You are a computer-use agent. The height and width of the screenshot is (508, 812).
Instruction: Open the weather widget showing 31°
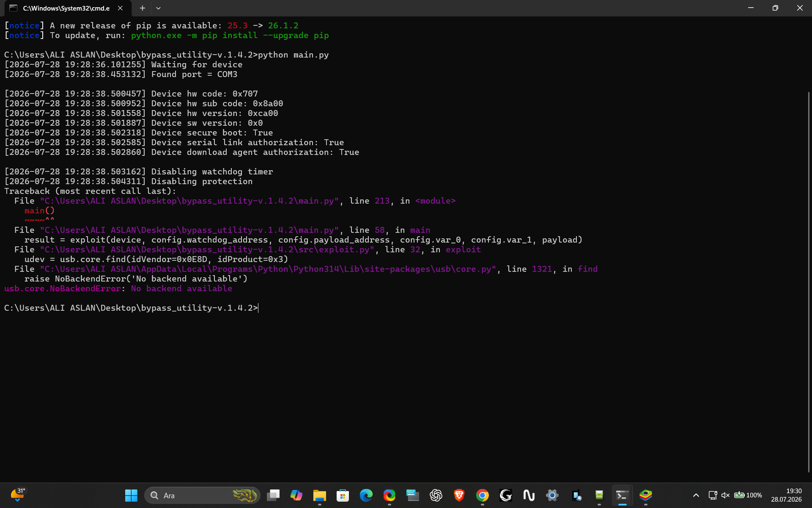pyautogui.click(x=18, y=494)
